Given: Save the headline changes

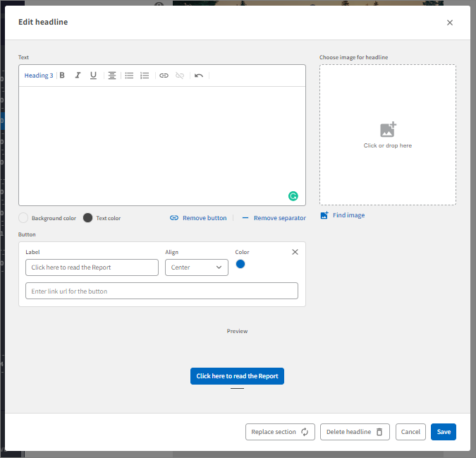Looking at the screenshot, I should click(x=443, y=432).
